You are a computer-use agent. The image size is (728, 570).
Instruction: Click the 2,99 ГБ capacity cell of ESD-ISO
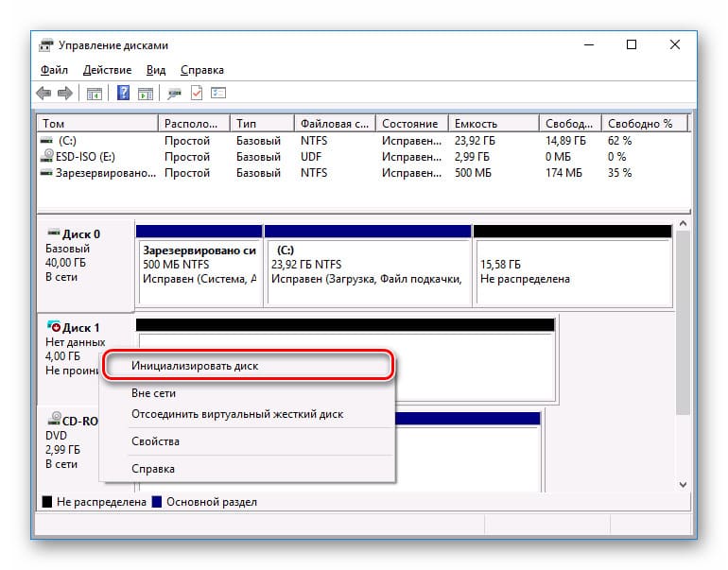coord(472,157)
